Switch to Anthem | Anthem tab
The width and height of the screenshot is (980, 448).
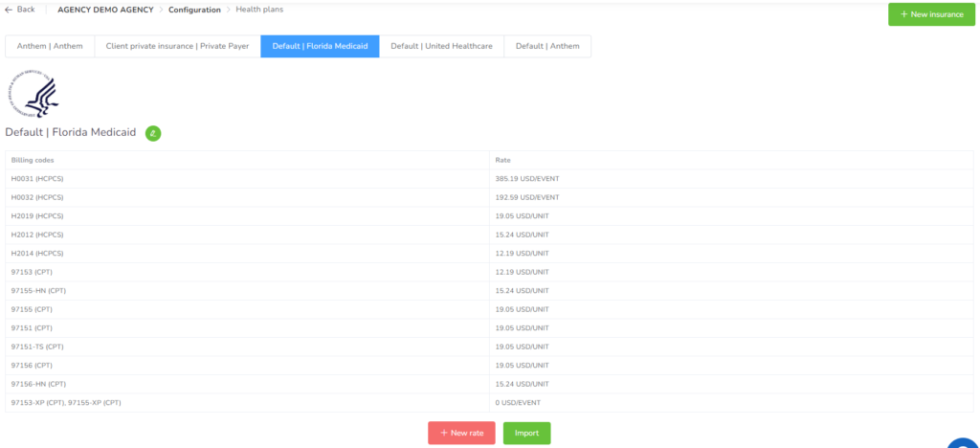click(50, 46)
